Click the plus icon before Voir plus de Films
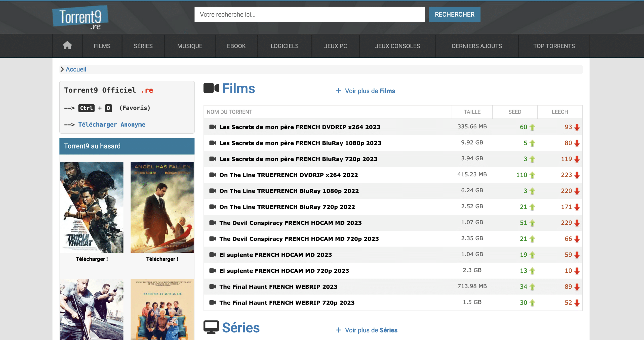The image size is (644, 340). coord(339,91)
